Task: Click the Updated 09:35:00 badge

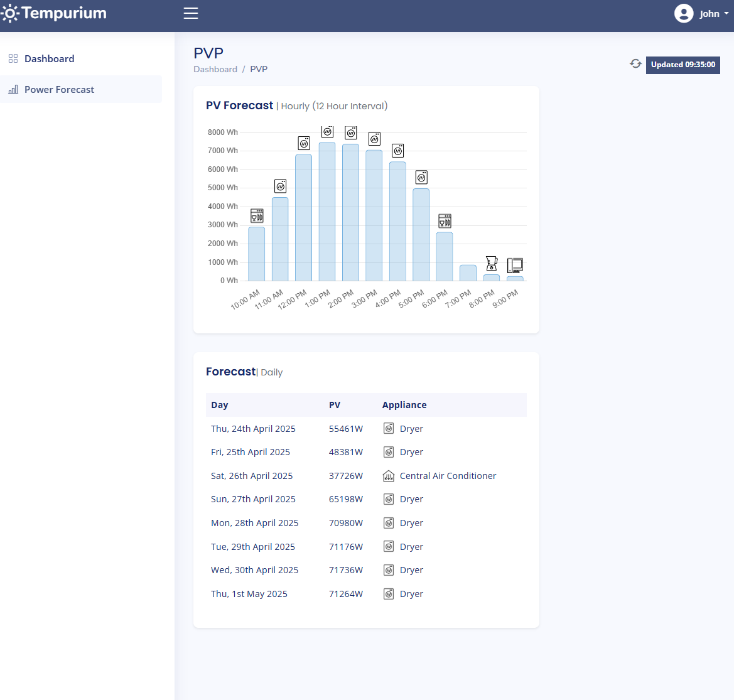Action: pos(683,65)
